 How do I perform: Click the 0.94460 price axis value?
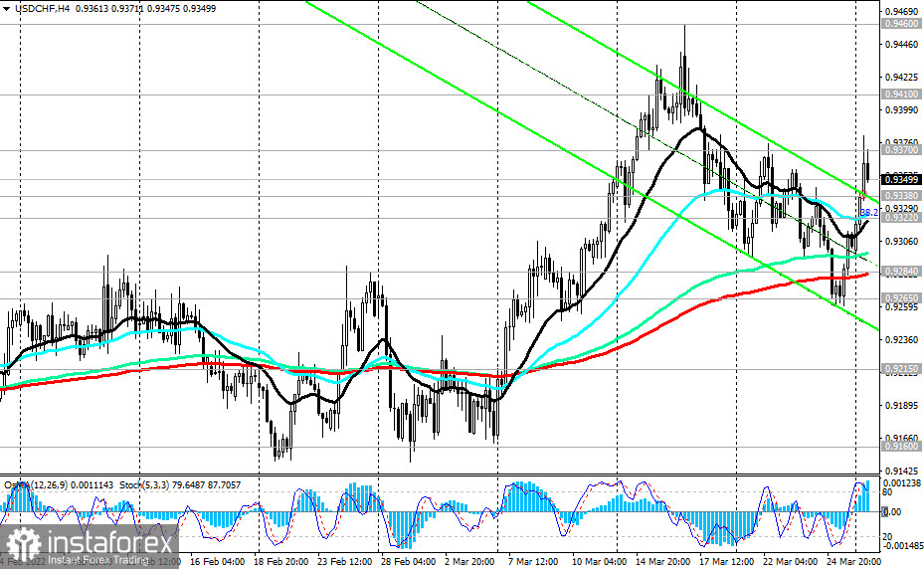click(901, 44)
